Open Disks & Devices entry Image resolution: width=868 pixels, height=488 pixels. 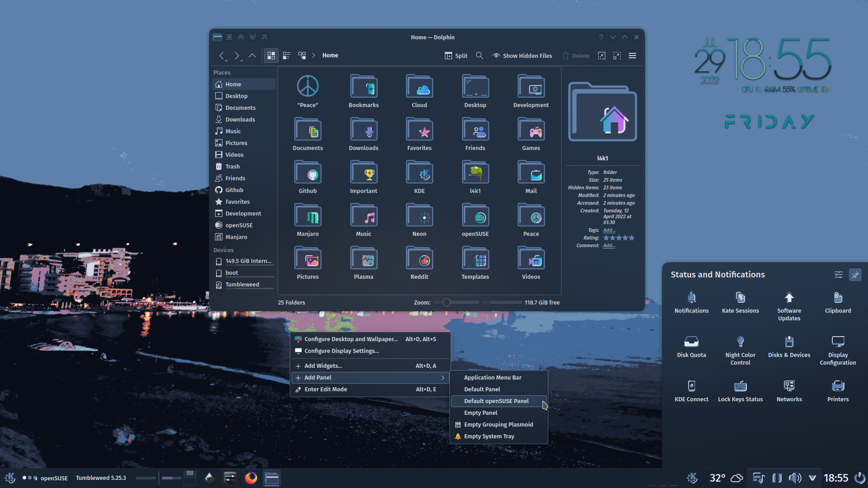click(x=789, y=347)
